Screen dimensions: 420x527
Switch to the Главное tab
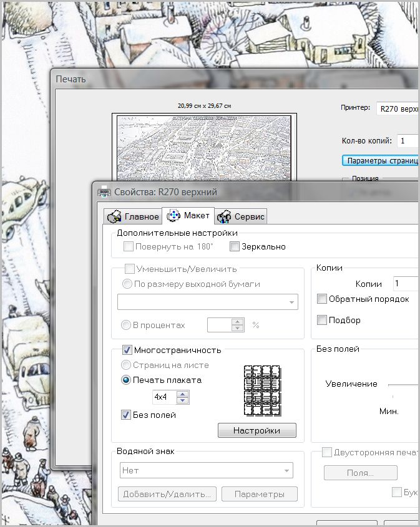click(x=133, y=216)
